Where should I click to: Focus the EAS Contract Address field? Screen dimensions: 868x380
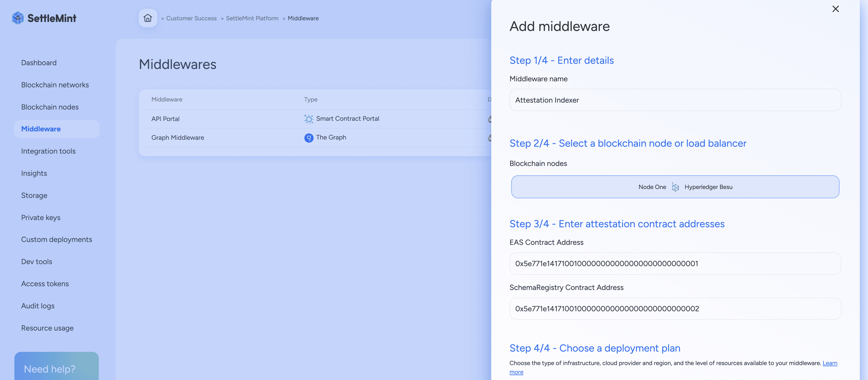[x=675, y=264]
